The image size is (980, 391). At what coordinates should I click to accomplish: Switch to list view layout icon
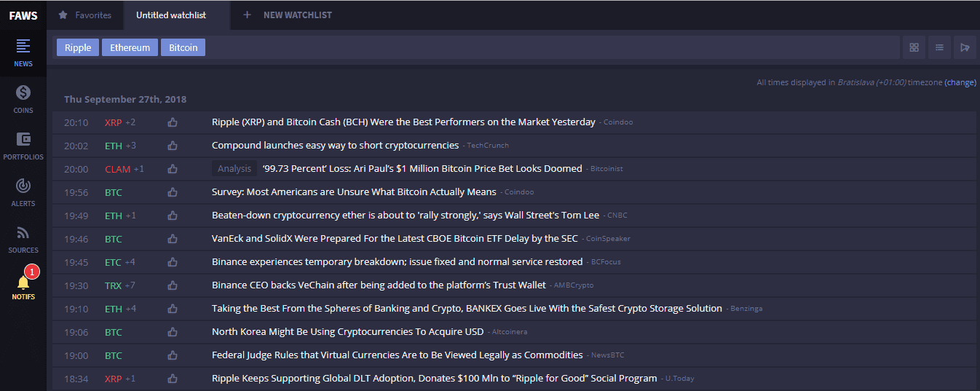coord(939,47)
